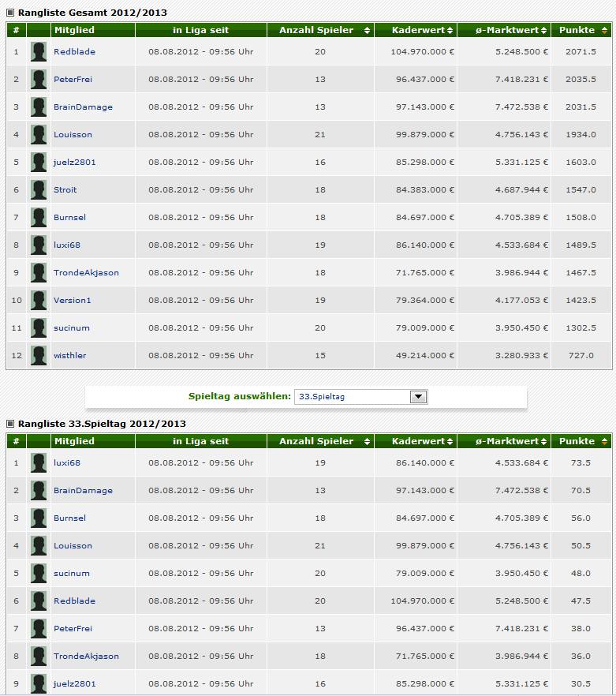Collapse the Rangliste 33.Spieltag section
Image resolution: width=616 pixels, height=696 pixels.
coord(11,424)
